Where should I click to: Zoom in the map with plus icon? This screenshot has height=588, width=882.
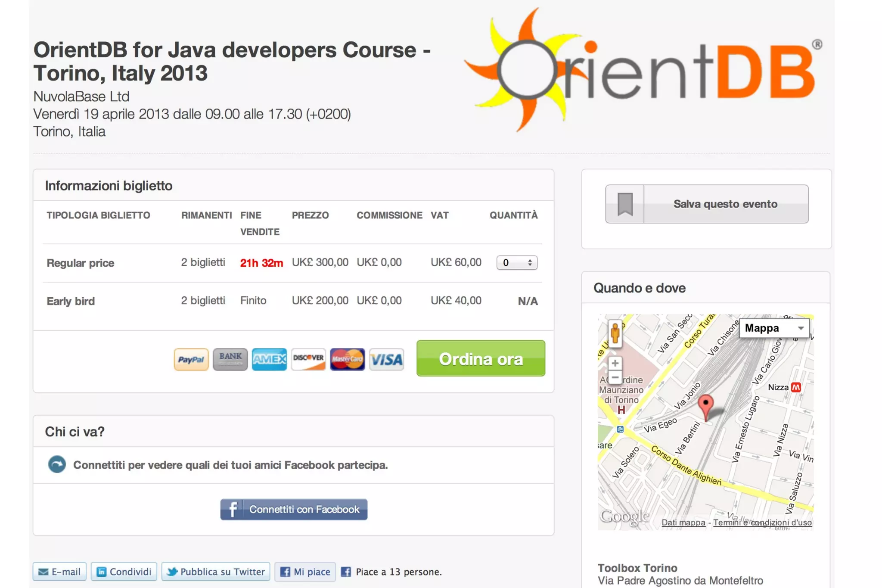click(x=615, y=363)
